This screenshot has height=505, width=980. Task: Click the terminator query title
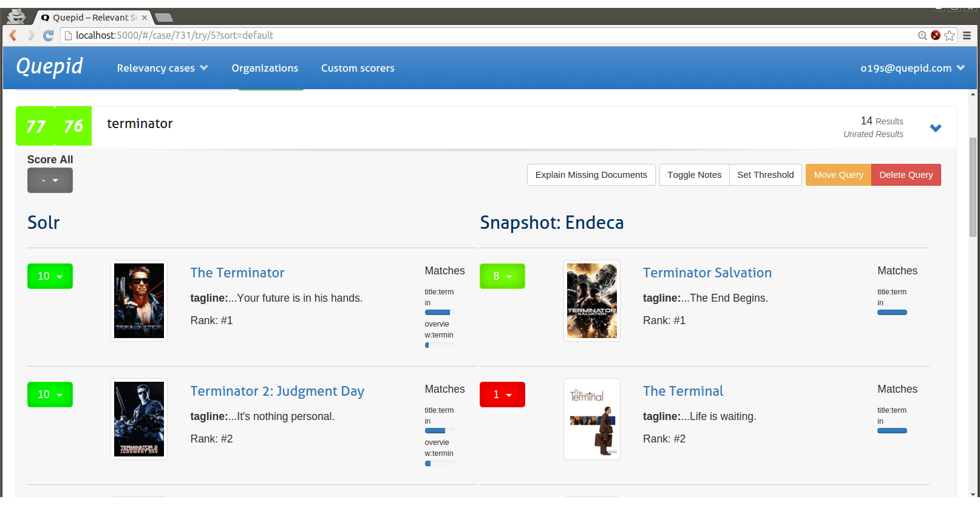pyautogui.click(x=140, y=123)
